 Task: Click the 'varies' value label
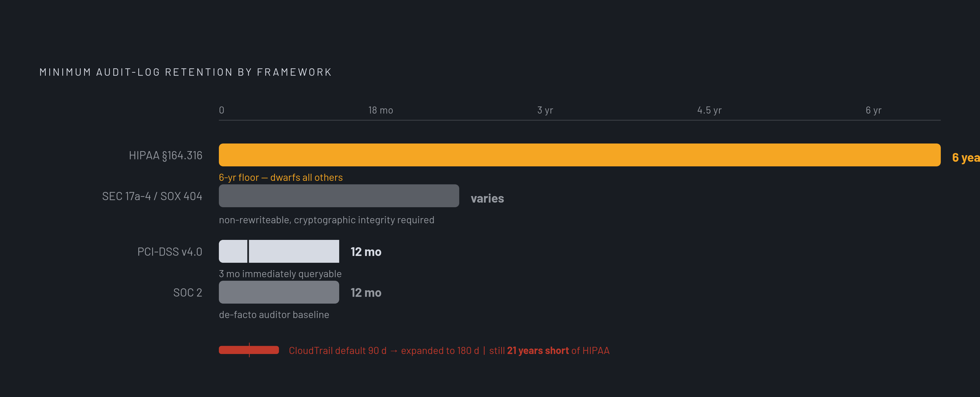(x=487, y=198)
